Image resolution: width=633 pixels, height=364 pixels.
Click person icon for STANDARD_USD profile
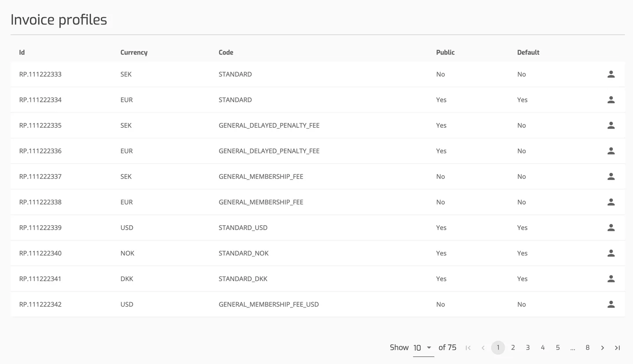[611, 227]
